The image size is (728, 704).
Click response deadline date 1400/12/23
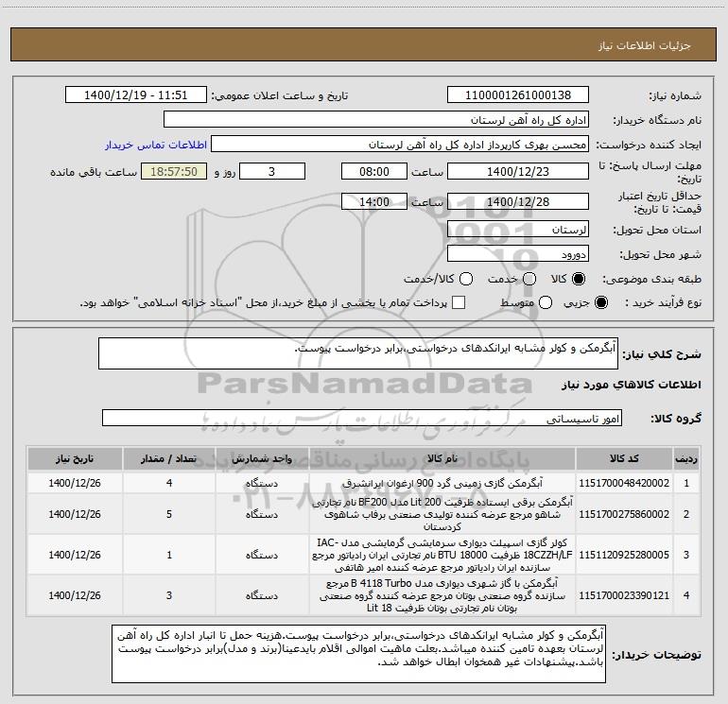(518, 171)
